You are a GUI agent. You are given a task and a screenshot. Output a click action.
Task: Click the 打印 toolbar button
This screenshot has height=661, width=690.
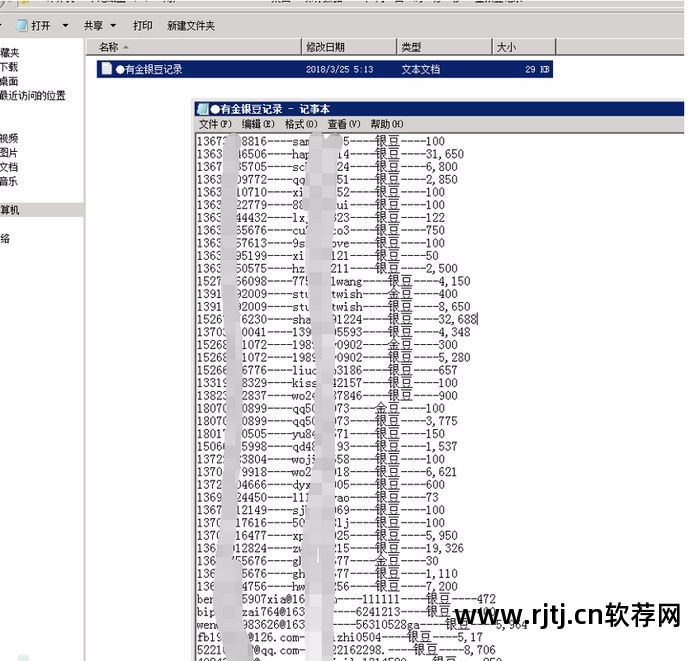(143, 26)
